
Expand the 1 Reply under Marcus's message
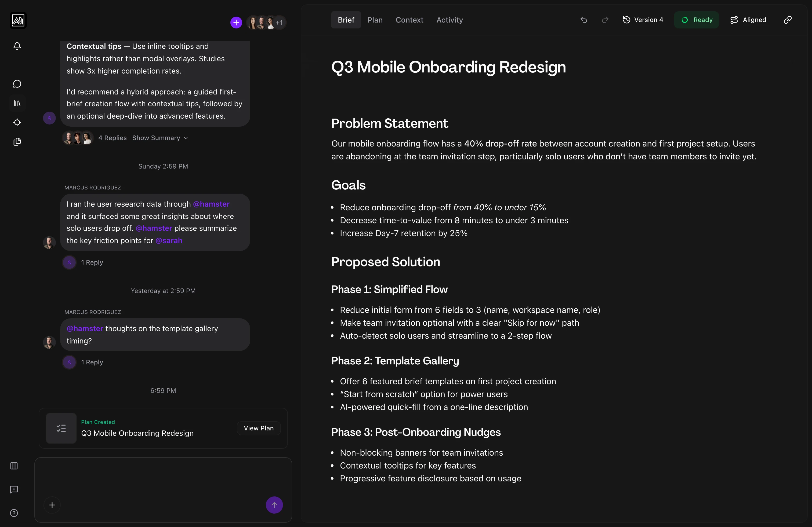(92, 262)
